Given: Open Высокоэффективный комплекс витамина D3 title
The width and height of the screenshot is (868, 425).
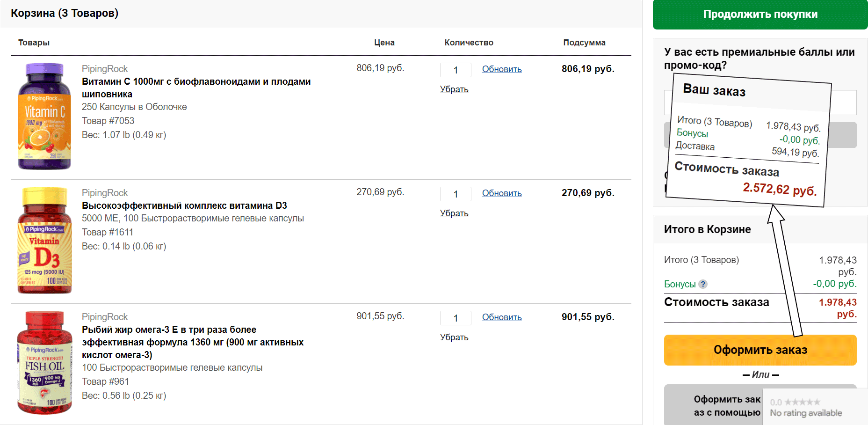Looking at the screenshot, I should [x=184, y=205].
